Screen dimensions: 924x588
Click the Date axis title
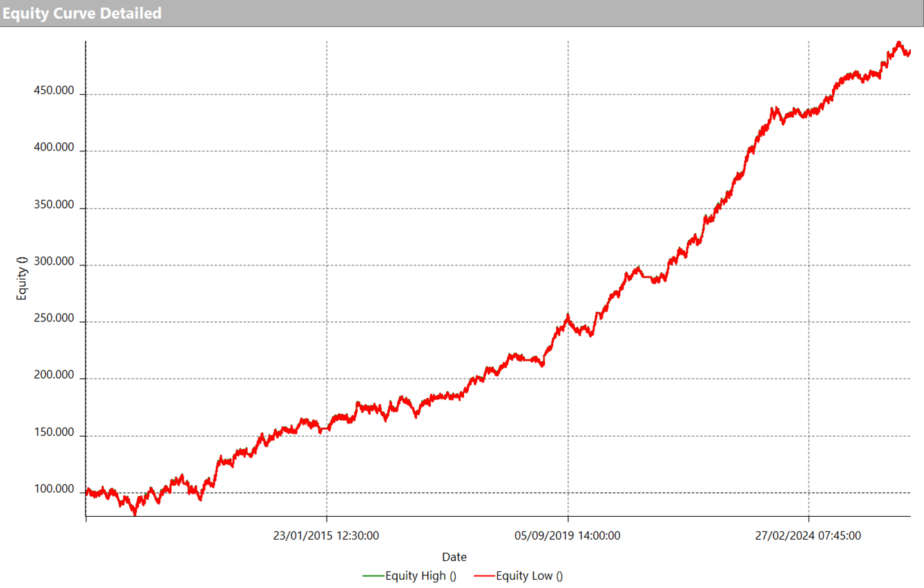coord(454,557)
